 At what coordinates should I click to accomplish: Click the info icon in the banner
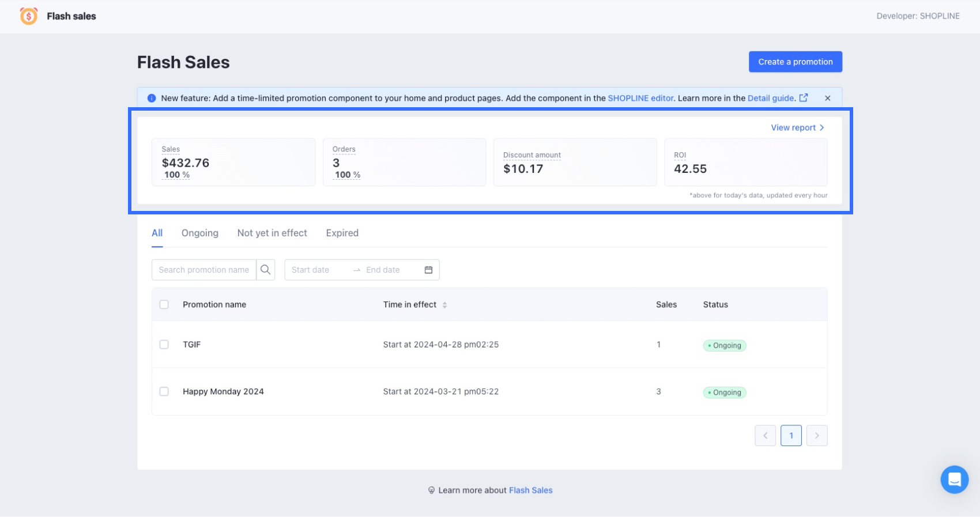click(x=152, y=98)
